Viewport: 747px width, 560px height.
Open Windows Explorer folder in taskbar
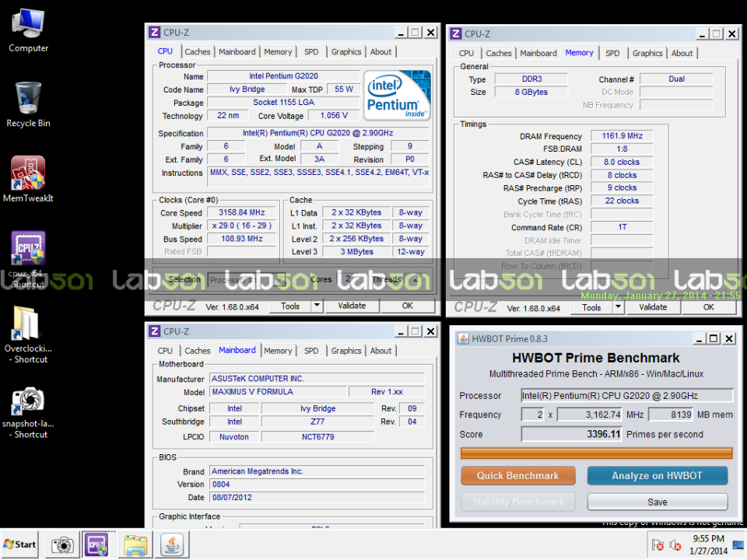click(x=135, y=544)
